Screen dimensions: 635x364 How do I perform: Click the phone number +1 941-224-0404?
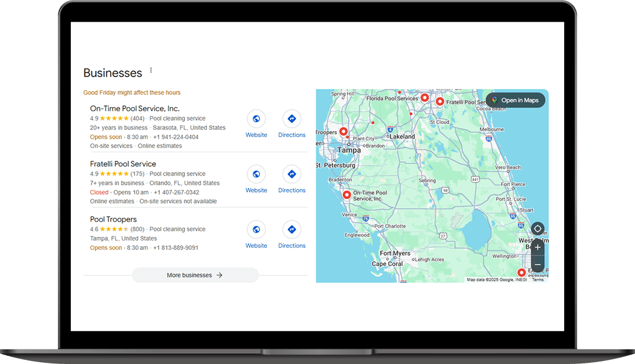pyautogui.click(x=176, y=137)
